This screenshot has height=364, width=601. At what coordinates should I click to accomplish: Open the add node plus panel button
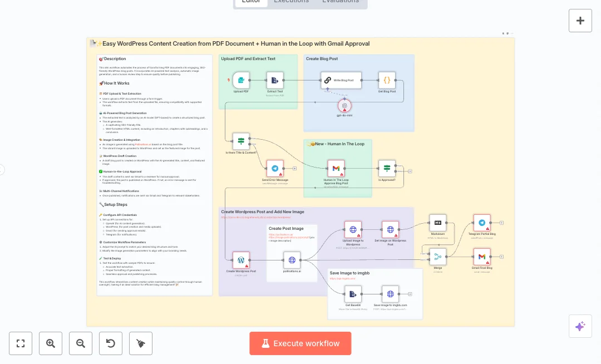(x=580, y=21)
